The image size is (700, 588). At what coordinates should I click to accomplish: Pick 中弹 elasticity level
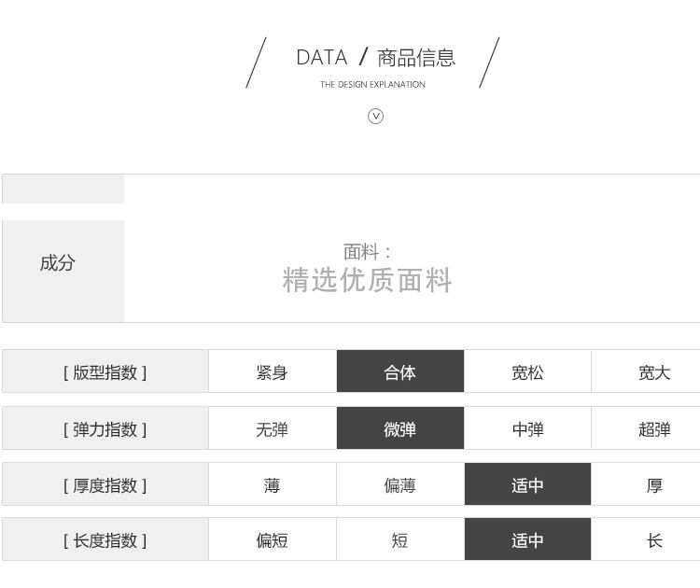(527, 429)
